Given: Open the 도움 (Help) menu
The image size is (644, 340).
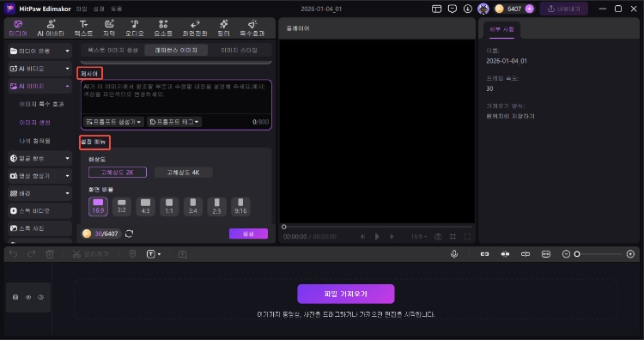Looking at the screenshot, I should pos(116,9).
